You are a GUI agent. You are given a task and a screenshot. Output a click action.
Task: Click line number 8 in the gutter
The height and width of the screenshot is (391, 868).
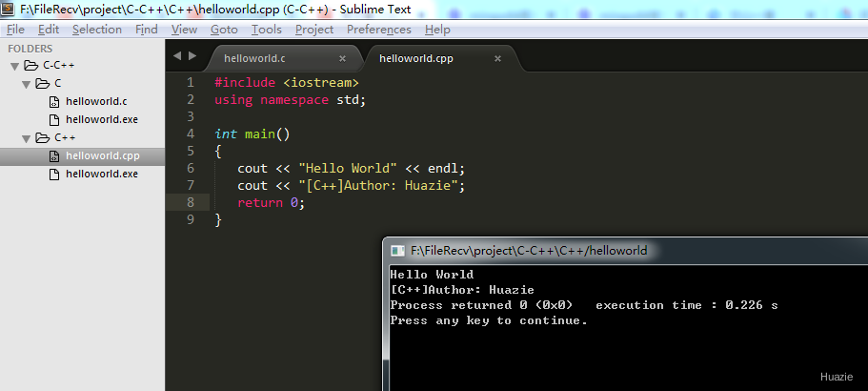[191, 203]
